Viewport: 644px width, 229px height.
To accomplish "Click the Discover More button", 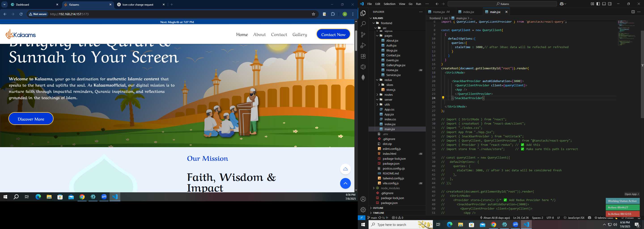I will (31, 119).
